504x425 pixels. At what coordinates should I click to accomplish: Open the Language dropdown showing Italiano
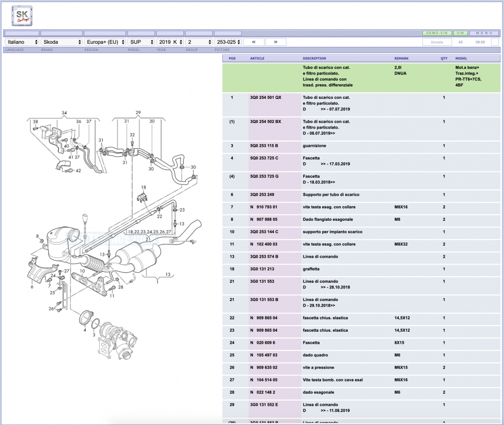click(x=22, y=42)
